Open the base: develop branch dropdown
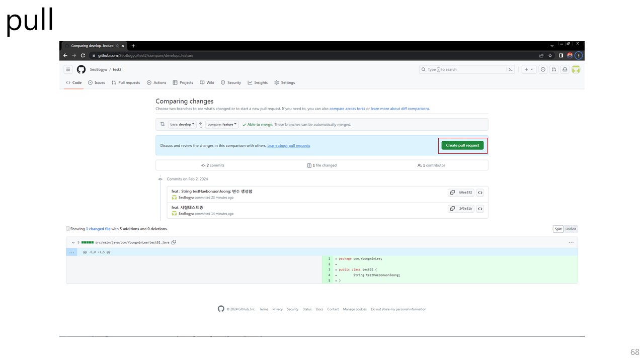 pyautogui.click(x=183, y=124)
